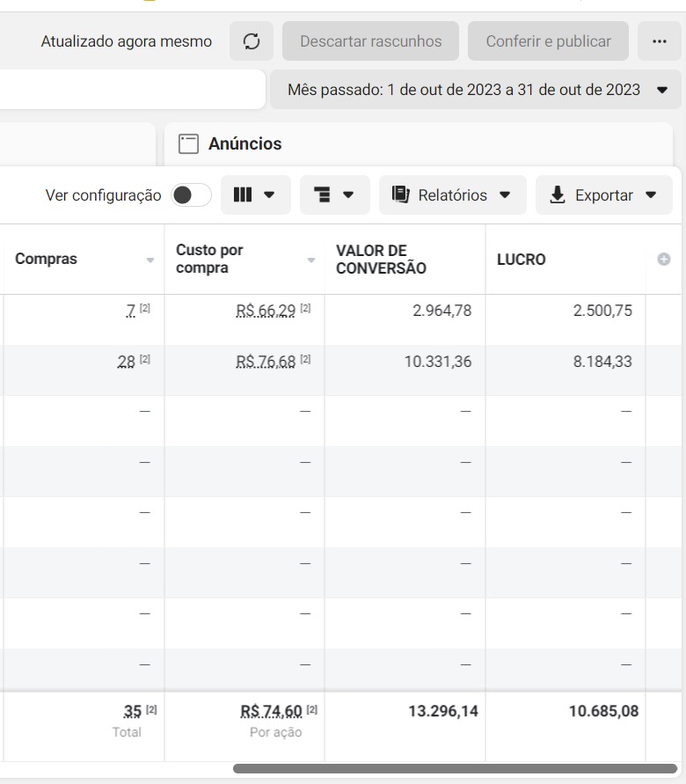Click the Descartar rascunhos button
Viewport: 686px width, 784px height.
tap(370, 41)
